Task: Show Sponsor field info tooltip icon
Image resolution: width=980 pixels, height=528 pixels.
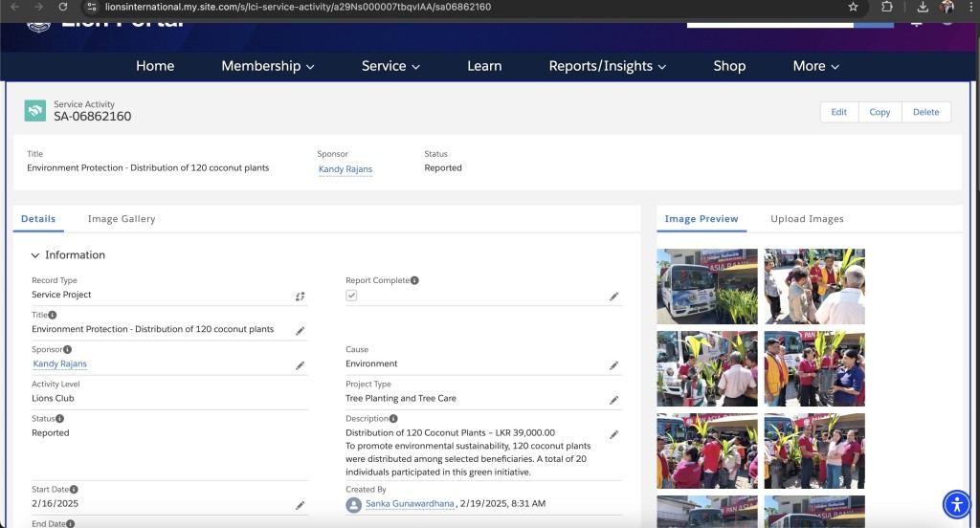Action: [68, 349]
